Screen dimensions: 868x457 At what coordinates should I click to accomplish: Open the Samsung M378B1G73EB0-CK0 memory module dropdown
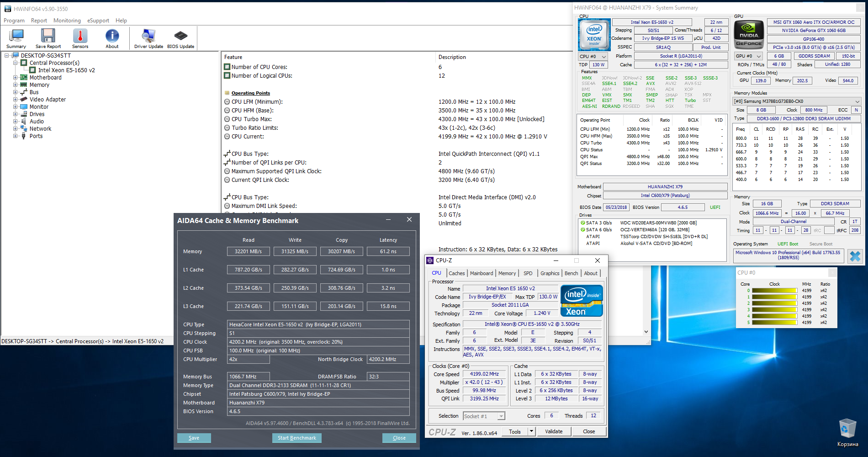797,101
